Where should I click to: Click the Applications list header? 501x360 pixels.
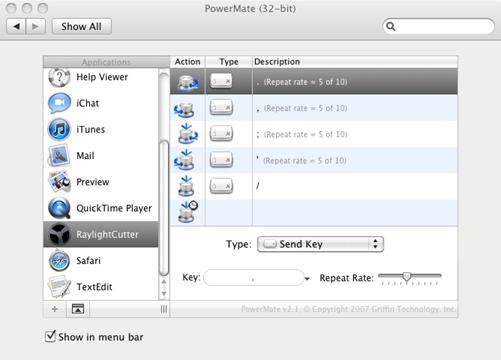[106, 62]
